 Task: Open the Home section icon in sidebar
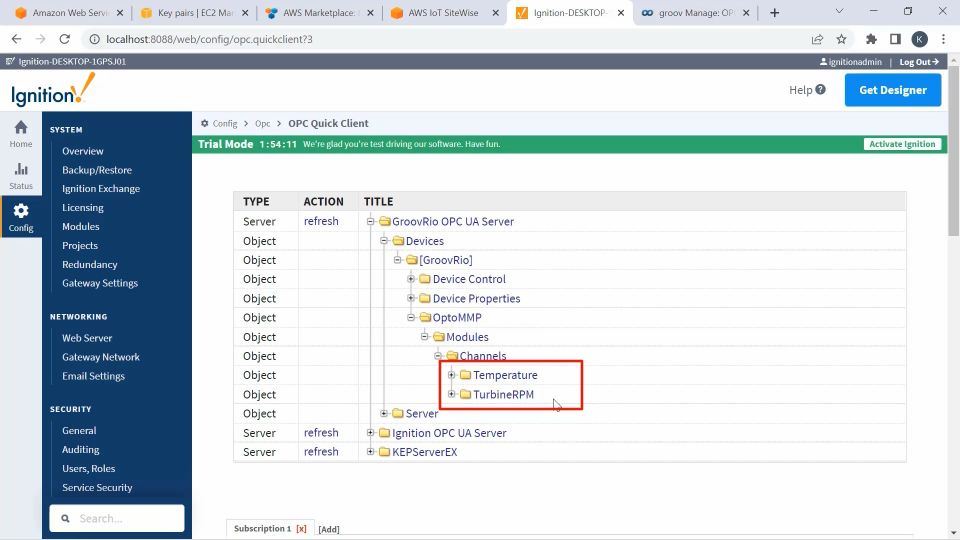pyautogui.click(x=21, y=127)
